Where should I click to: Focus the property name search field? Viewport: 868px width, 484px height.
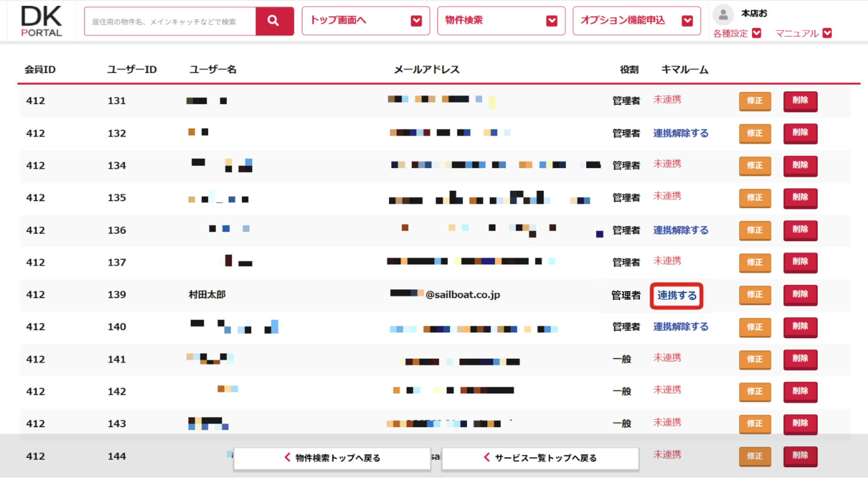click(x=170, y=21)
